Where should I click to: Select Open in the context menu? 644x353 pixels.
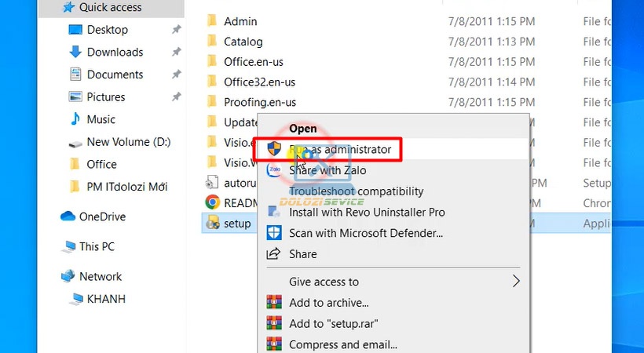pos(303,128)
